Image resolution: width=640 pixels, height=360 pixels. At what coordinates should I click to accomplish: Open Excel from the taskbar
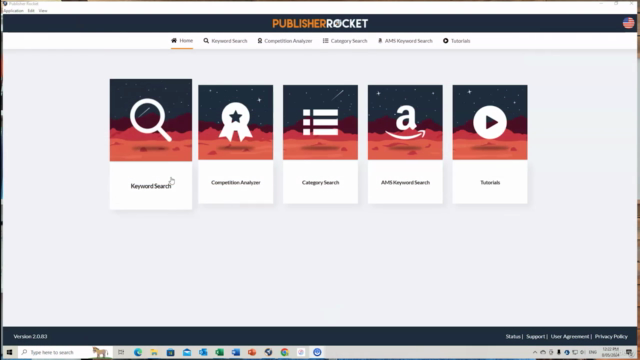click(x=220, y=352)
